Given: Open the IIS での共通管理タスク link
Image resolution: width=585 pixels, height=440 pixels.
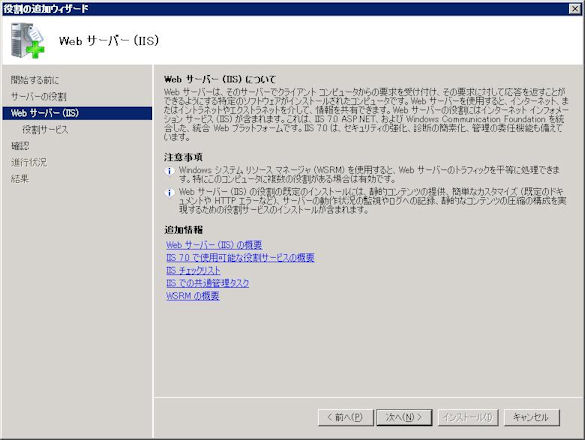Looking at the screenshot, I should click(x=207, y=283).
